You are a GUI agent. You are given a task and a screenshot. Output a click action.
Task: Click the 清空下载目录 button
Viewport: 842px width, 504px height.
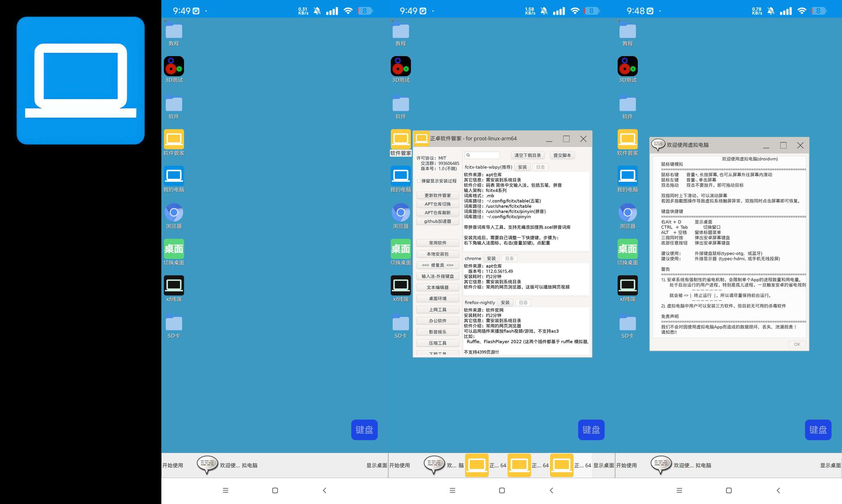tap(527, 155)
